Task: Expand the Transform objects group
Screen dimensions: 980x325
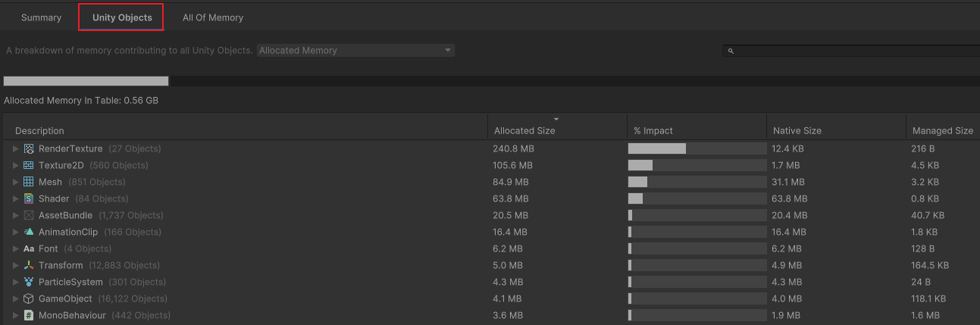Action: (x=15, y=265)
